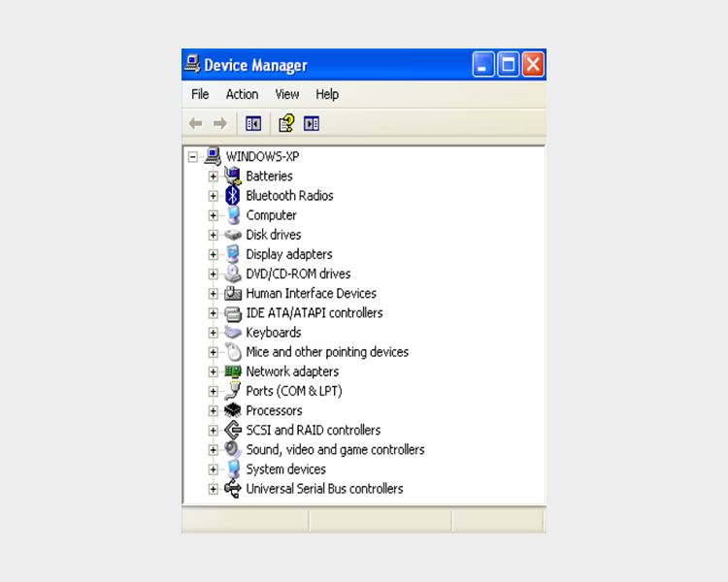Click the Bluetooth Radios icon
The width and height of the screenshot is (728, 582).
coord(232,196)
